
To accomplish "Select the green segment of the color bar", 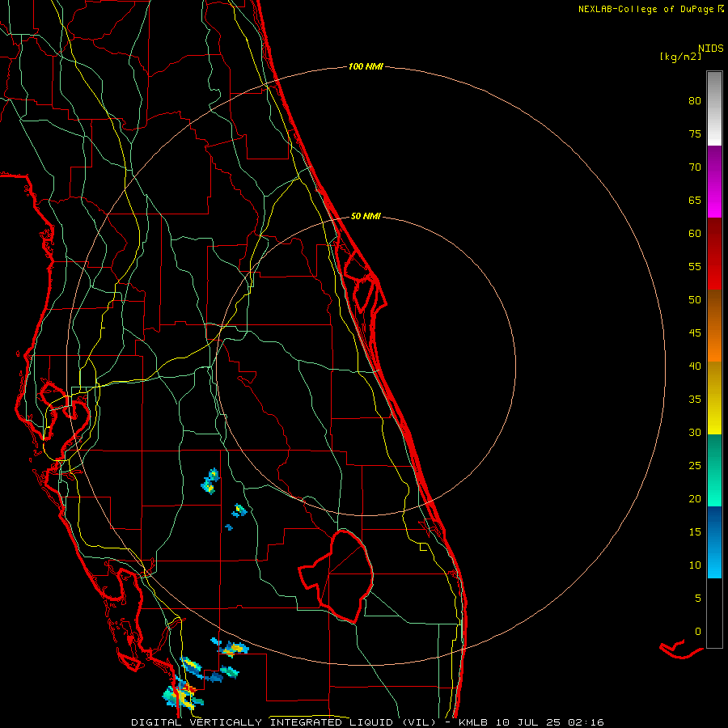I will tap(714, 470).
